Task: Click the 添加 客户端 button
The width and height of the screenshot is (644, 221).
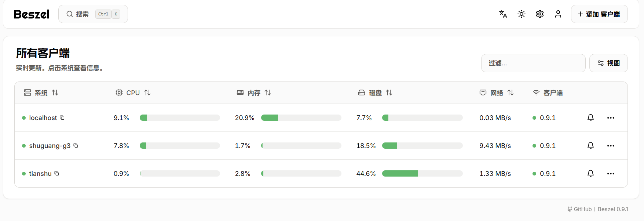Action: [599, 14]
